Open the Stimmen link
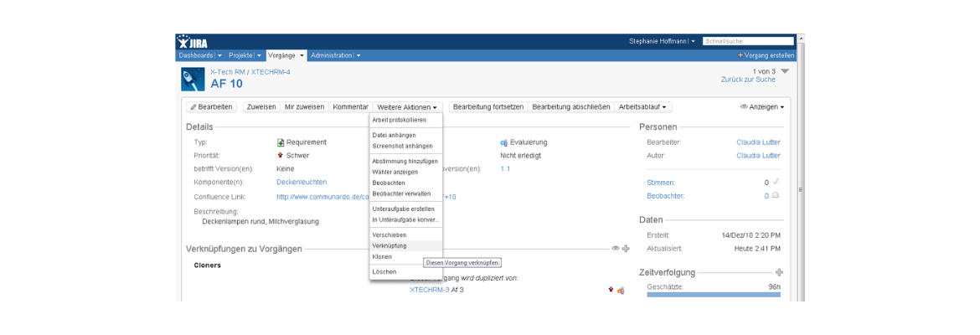The height and width of the screenshot is (335, 980). tap(661, 183)
